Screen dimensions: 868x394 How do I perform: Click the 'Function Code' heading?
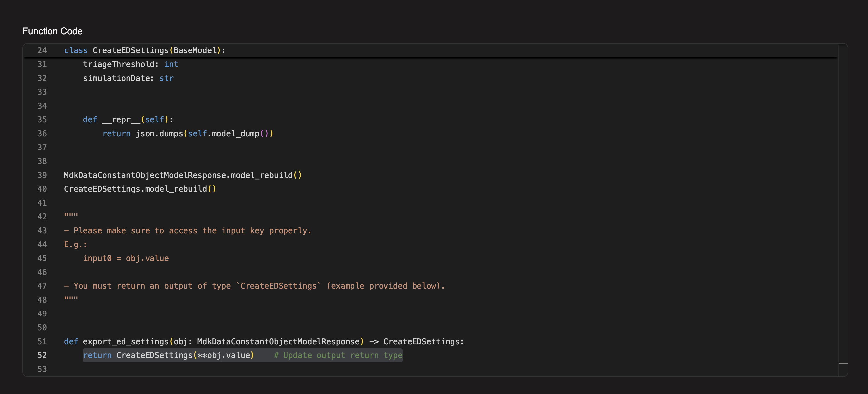coord(52,31)
